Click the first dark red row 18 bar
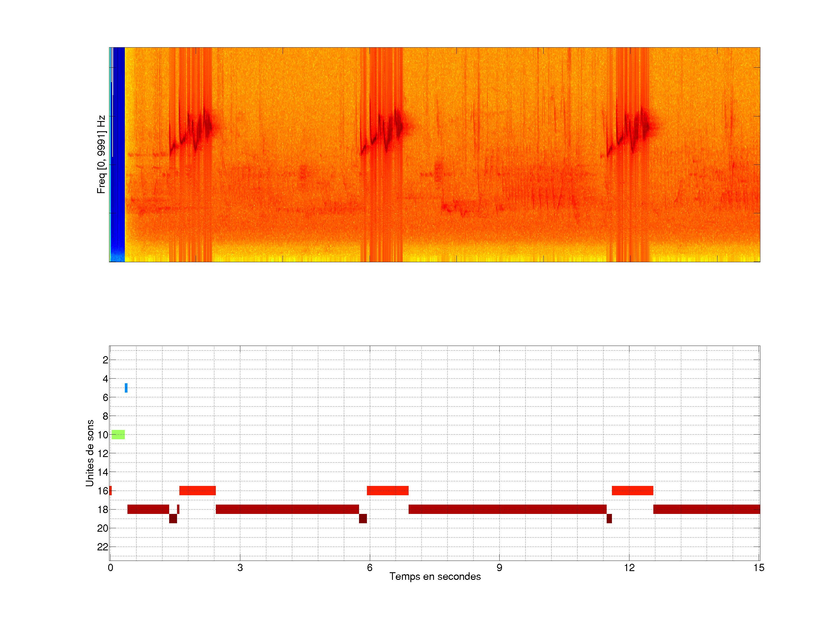Viewport: 840px width, 630px height. [148, 509]
